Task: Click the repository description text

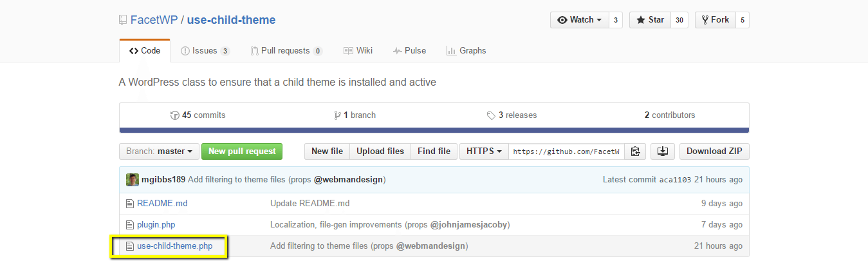Action: [x=277, y=82]
